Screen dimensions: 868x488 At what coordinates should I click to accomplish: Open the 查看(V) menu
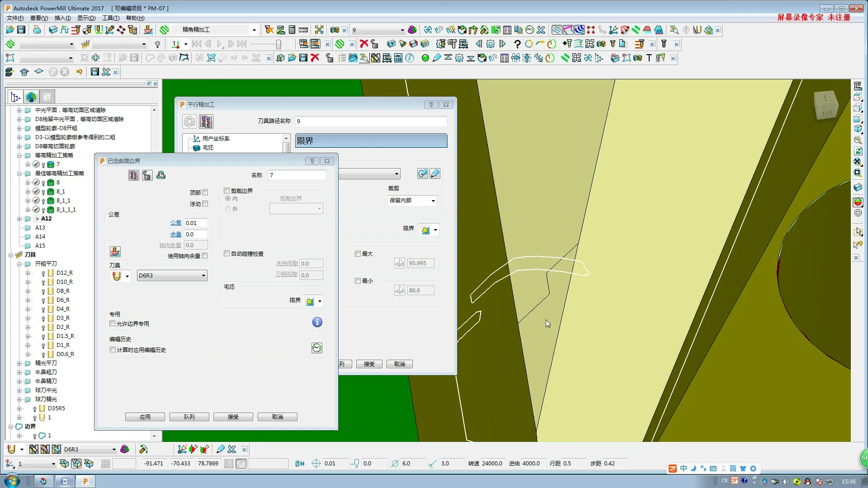click(x=39, y=18)
